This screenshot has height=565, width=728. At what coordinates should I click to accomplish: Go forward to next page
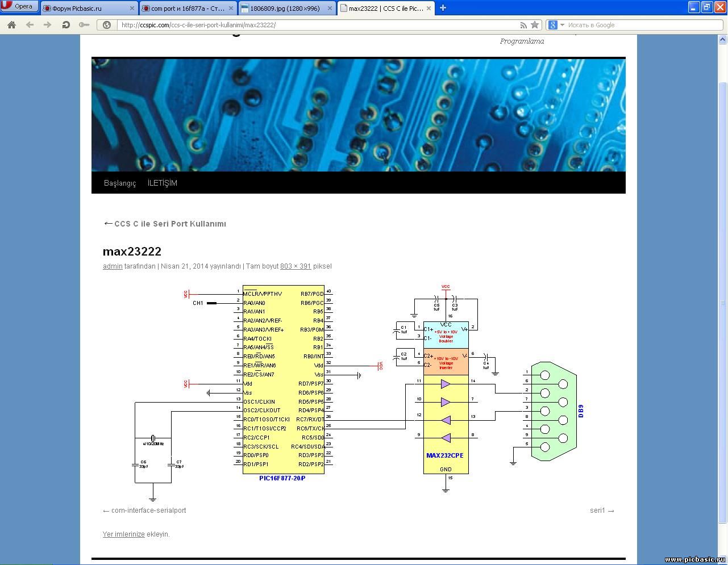click(x=48, y=25)
